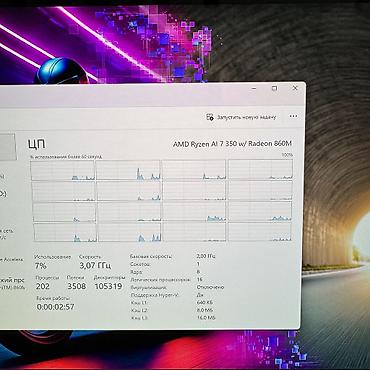Click the bottom-right logical processor graph

coord(260,232)
